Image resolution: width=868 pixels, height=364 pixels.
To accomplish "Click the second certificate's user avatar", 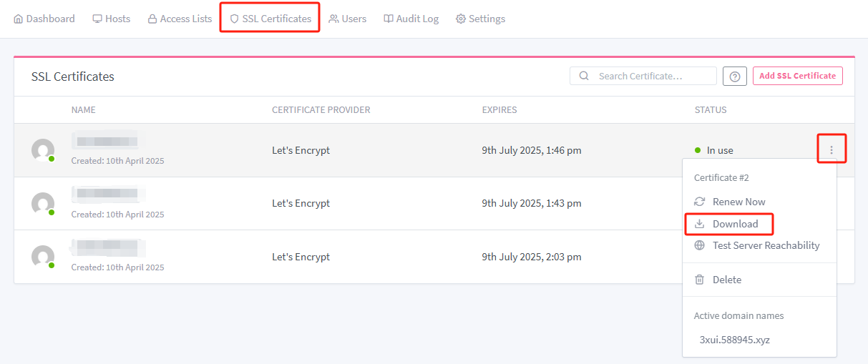I will pyautogui.click(x=43, y=204).
